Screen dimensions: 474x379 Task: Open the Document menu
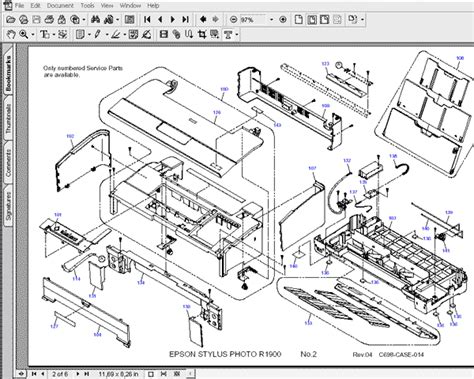coord(60,6)
